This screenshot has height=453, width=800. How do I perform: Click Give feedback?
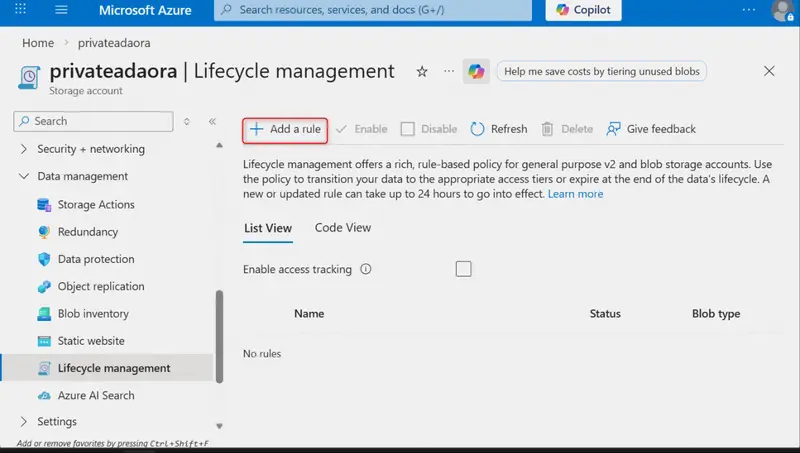click(x=651, y=129)
